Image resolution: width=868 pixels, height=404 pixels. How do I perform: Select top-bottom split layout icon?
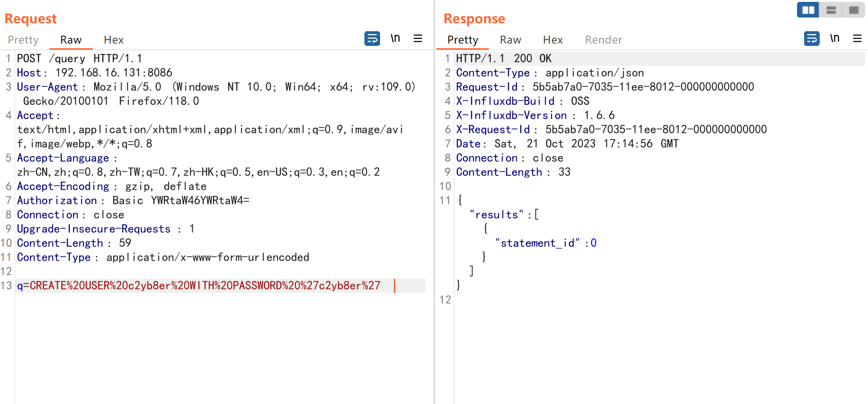tap(831, 10)
